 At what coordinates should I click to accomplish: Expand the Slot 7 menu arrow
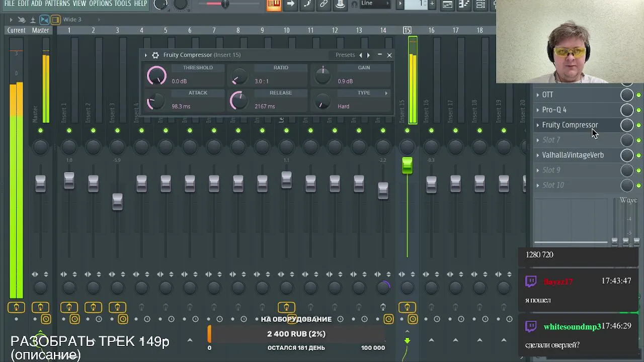pos(538,140)
